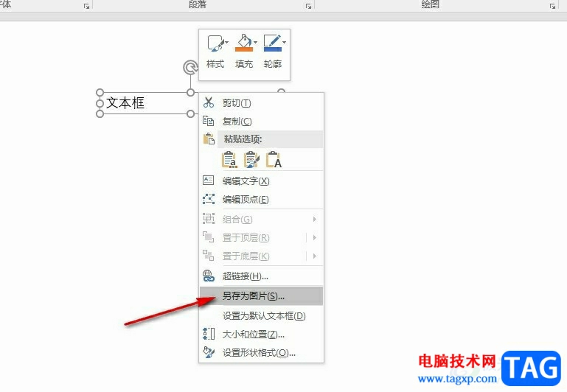
Task: Open Hyperlink (超链接) dialog
Action: [261, 276]
